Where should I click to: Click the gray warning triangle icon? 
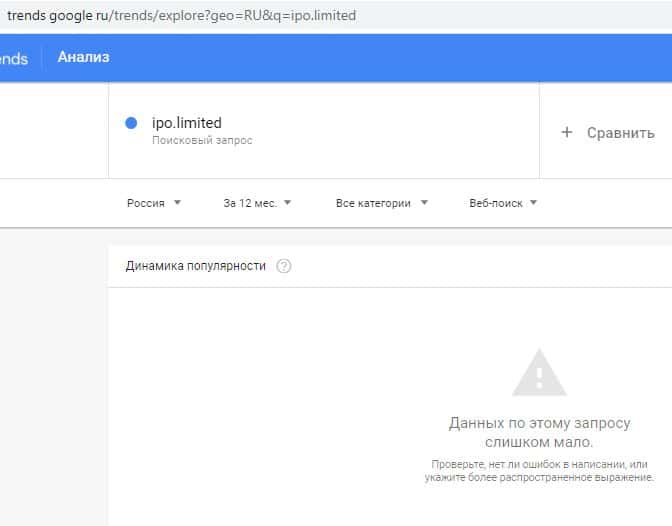(539, 374)
